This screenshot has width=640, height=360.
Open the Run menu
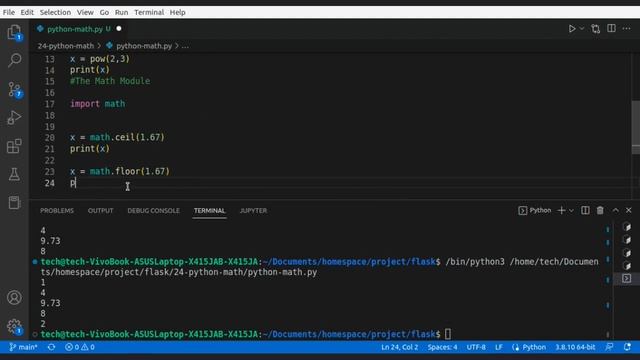point(121,12)
